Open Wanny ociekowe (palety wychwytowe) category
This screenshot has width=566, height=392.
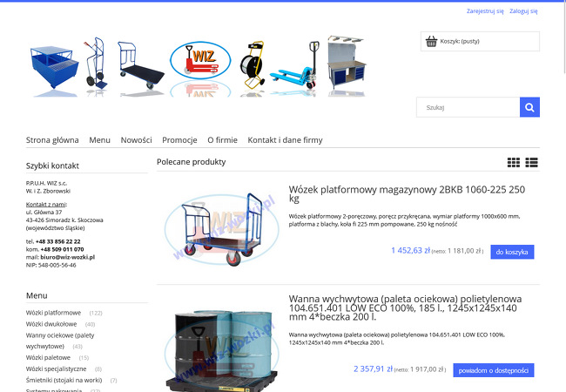tap(60, 341)
